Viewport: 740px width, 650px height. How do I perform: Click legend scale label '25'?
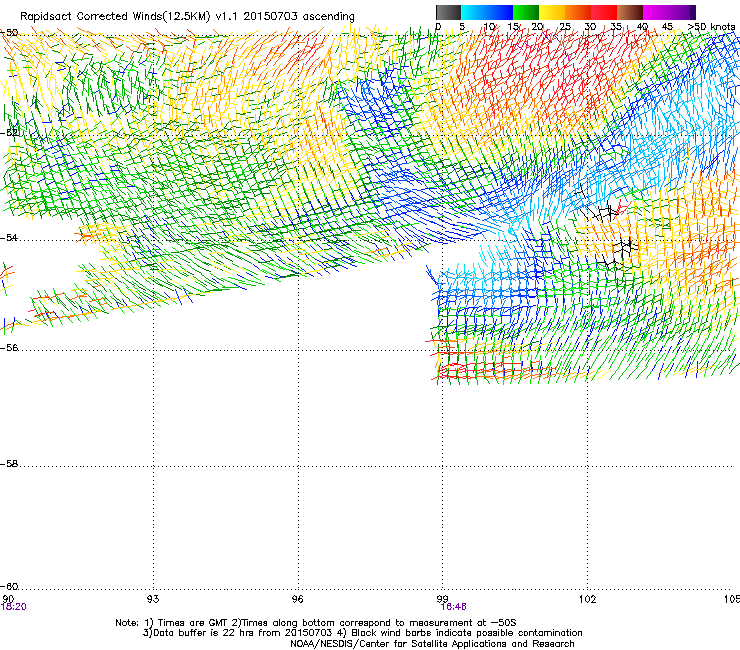tap(564, 27)
